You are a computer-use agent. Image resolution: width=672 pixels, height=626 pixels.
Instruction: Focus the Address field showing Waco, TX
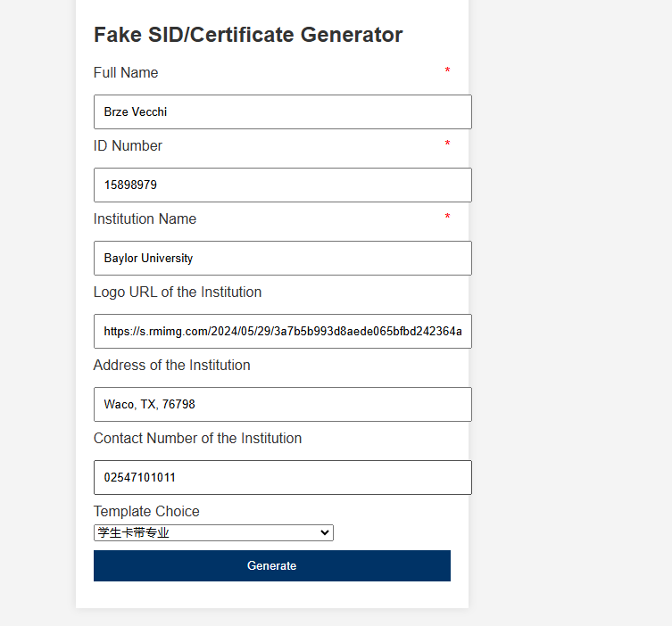(x=282, y=405)
